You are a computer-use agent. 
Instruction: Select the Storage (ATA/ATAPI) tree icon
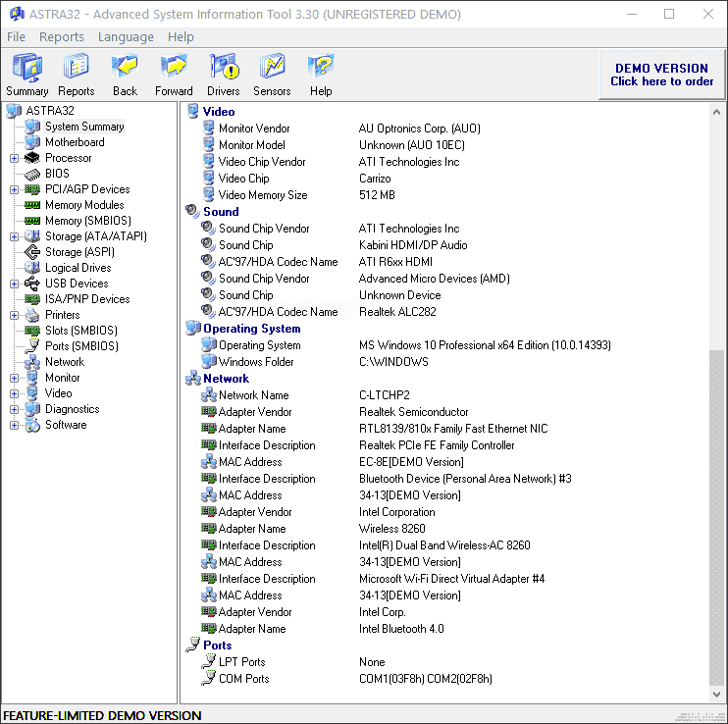pos(32,236)
